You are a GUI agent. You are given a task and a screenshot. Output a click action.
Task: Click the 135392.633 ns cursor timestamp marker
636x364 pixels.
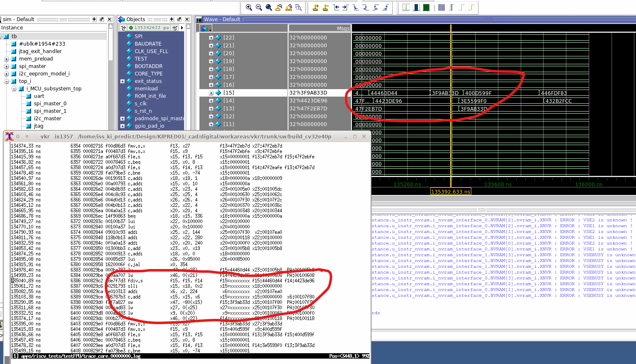pos(450,191)
